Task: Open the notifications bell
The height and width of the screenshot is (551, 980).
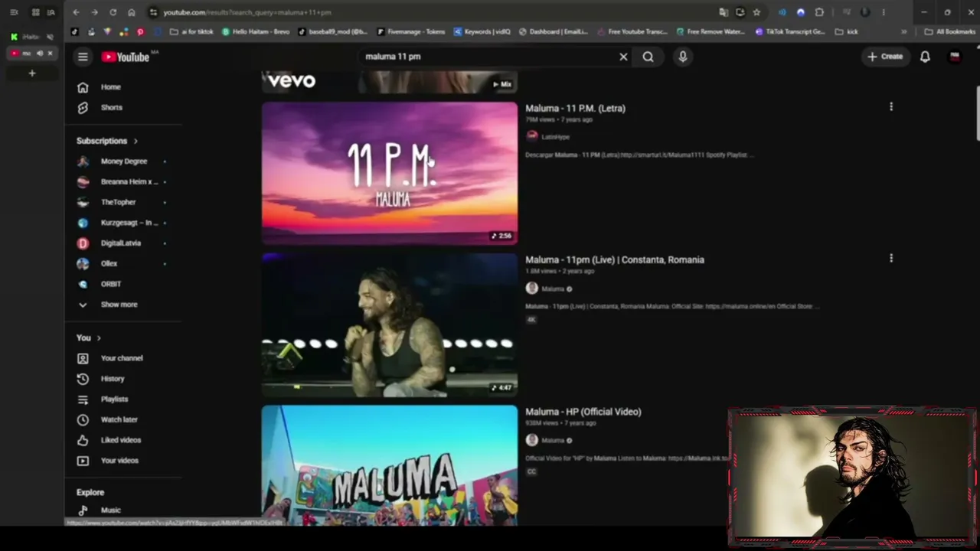Action: tap(925, 57)
